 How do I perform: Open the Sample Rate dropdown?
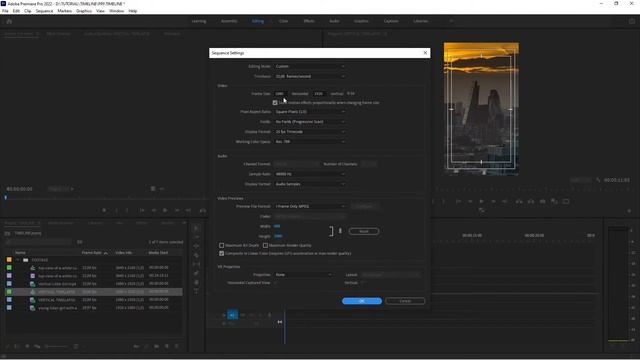coord(309,174)
